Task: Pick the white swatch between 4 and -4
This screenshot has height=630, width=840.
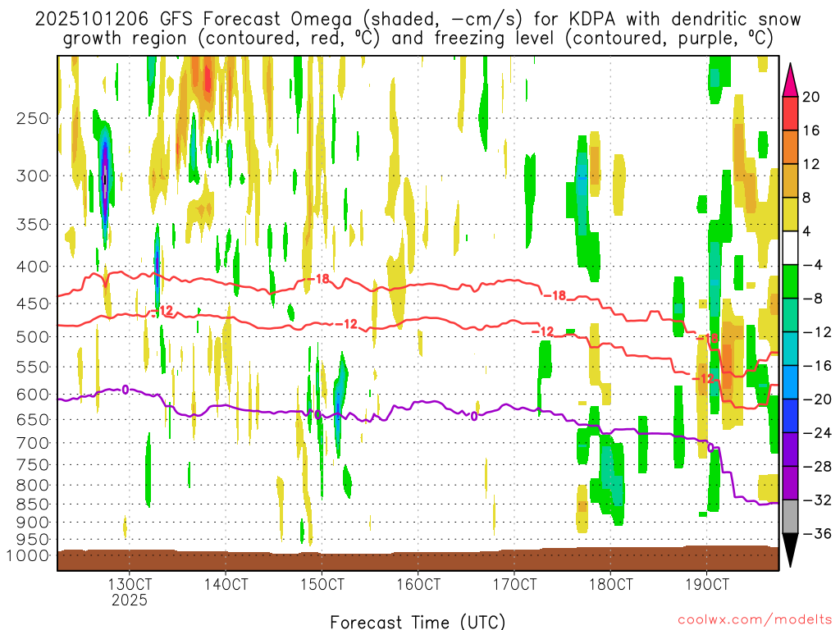Action: pyautogui.click(x=790, y=248)
